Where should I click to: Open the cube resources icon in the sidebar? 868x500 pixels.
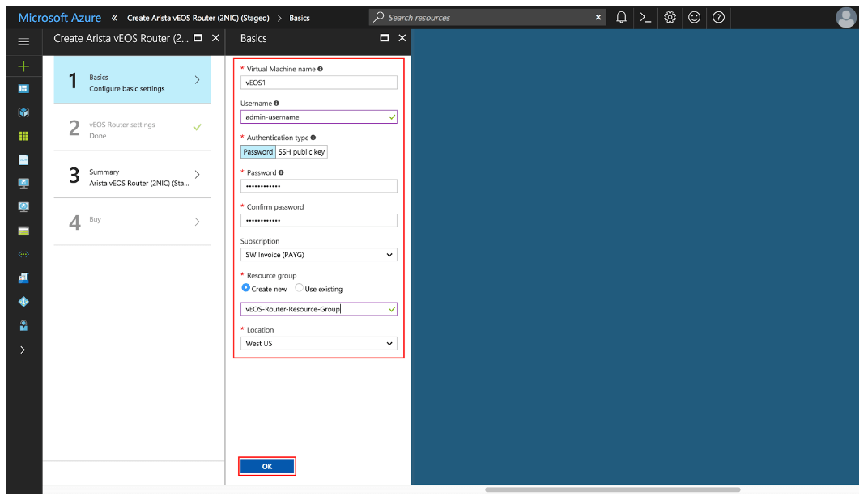(23, 112)
